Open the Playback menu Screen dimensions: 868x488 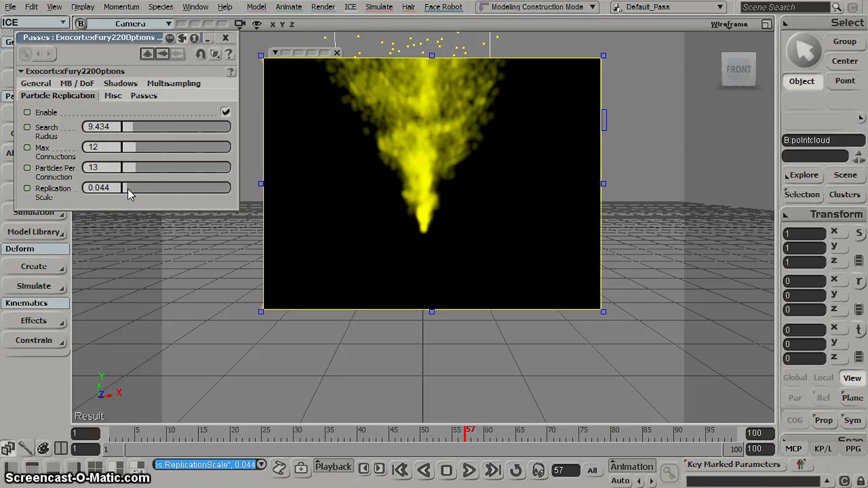coord(333,466)
